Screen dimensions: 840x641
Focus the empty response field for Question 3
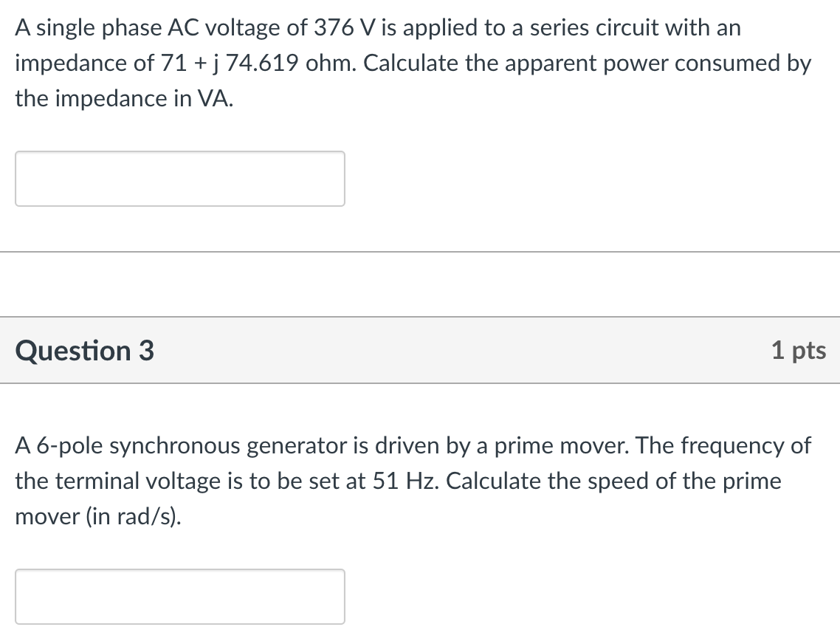tap(179, 596)
